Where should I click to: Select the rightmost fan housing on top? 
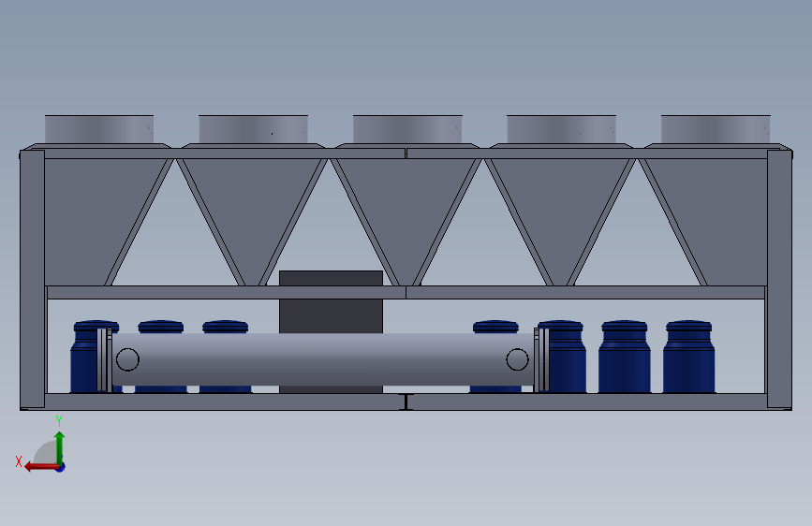716,129
